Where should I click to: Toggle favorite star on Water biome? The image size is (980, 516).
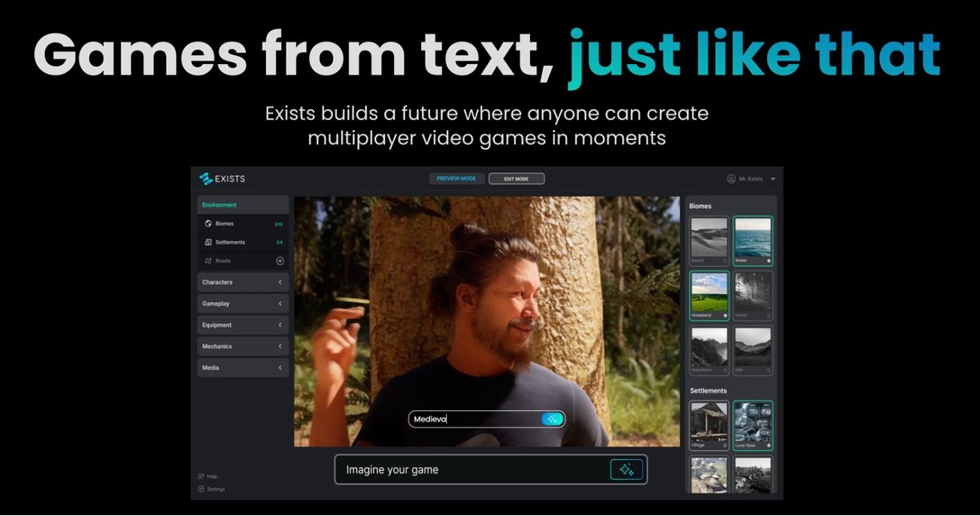(769, 260)
